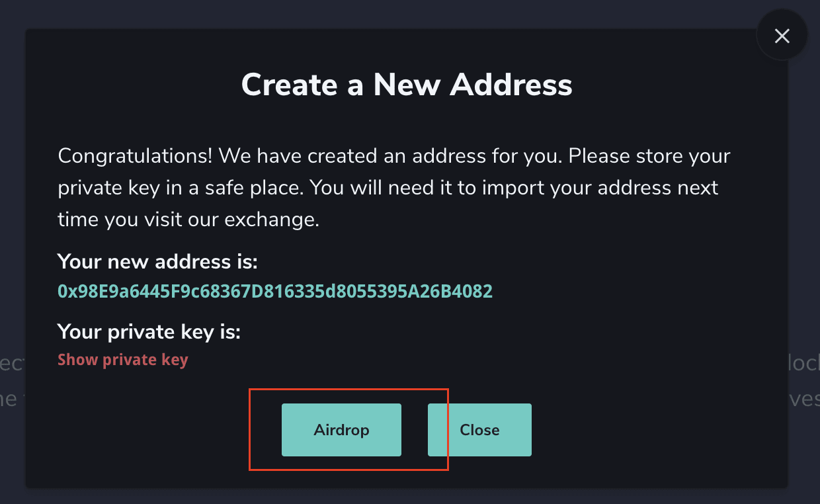Click the Create a New Address heading
Image resolution: width=820 pixels, height=504 pixels.
point(406,85)
